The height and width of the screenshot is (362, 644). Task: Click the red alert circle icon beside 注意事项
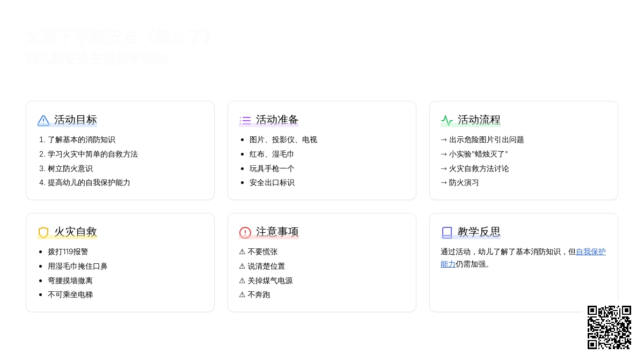[245, 232]
